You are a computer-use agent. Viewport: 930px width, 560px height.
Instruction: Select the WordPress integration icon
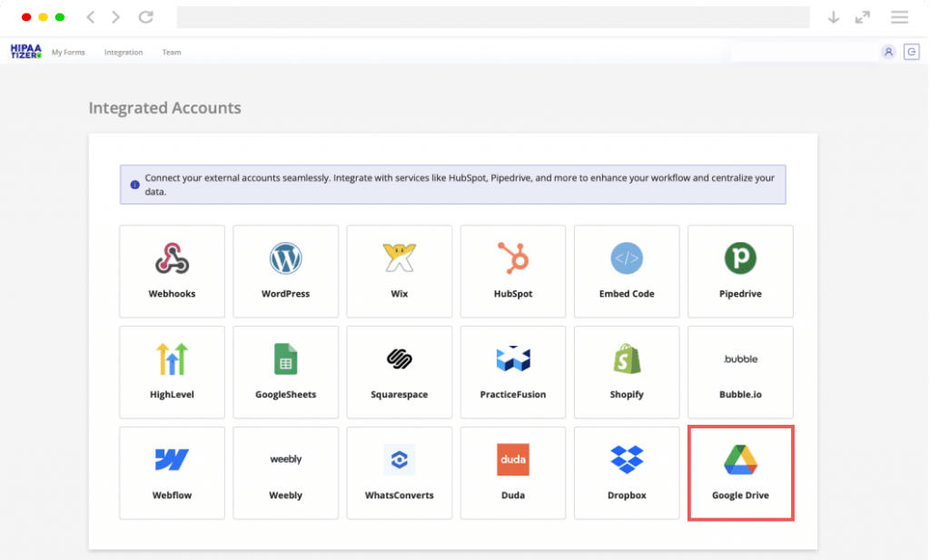pyautogui.click(x=286, y=259)
